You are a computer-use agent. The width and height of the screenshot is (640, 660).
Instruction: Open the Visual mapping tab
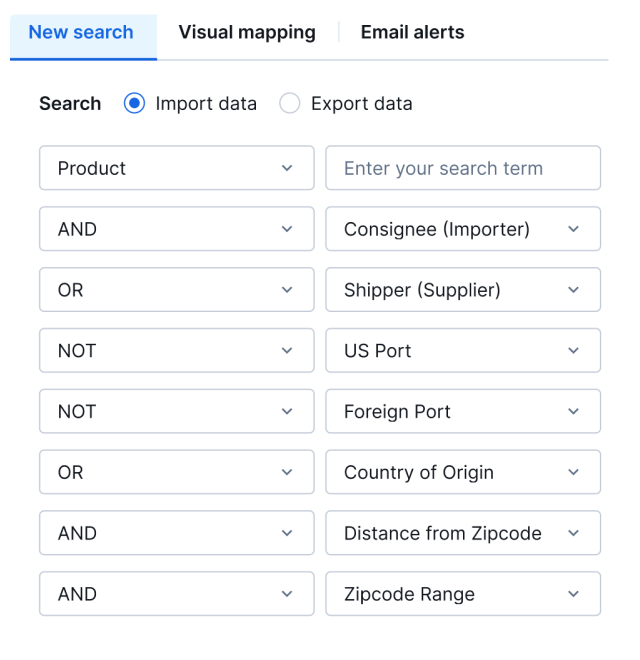click(x=247, y=33)
